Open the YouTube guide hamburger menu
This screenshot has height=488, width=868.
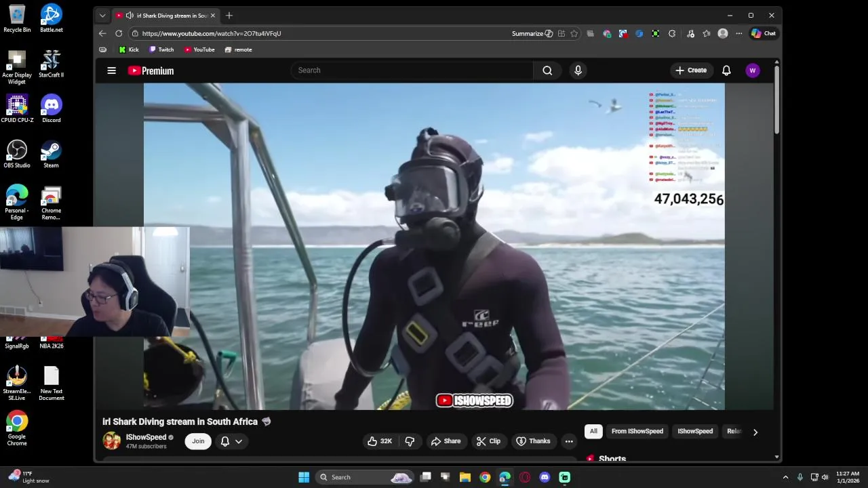pos(111,70)
